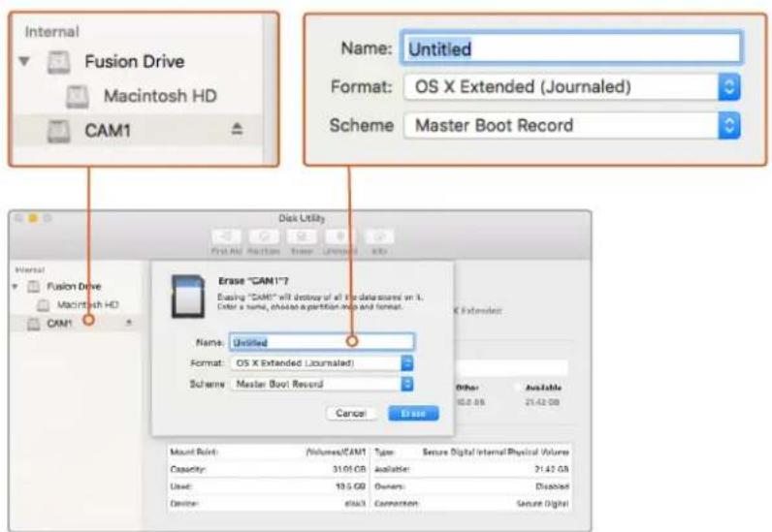Image resolution: width=772 pixels, height=532 pixels.
Task: Click the Device row value in the info table
Action: tap(356, 504)
